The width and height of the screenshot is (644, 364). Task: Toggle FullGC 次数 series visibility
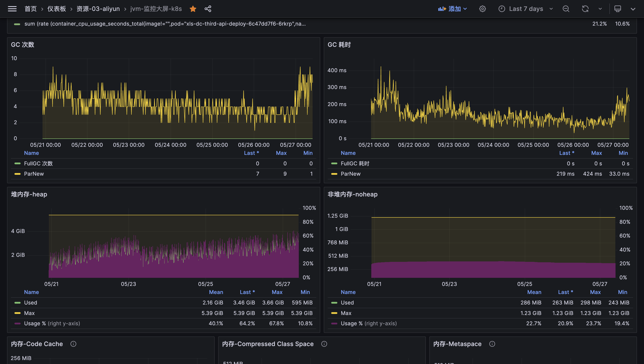tap(38, 163)
